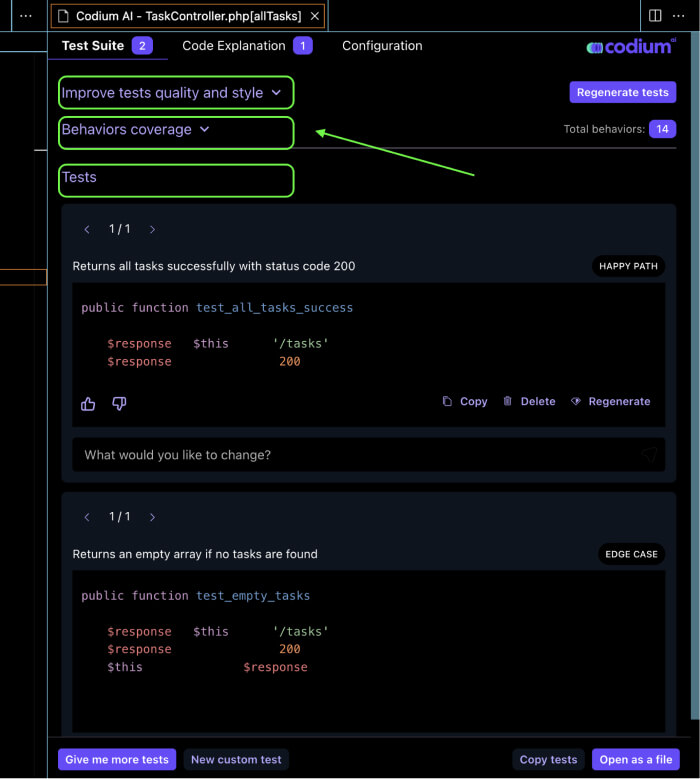Viewport: 700px width, 779px height.
Task: Click the Total behaviors count 14
Action: 662,129
